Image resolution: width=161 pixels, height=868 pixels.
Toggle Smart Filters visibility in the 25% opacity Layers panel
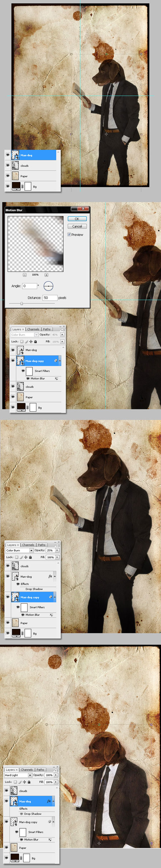[18, 607]
